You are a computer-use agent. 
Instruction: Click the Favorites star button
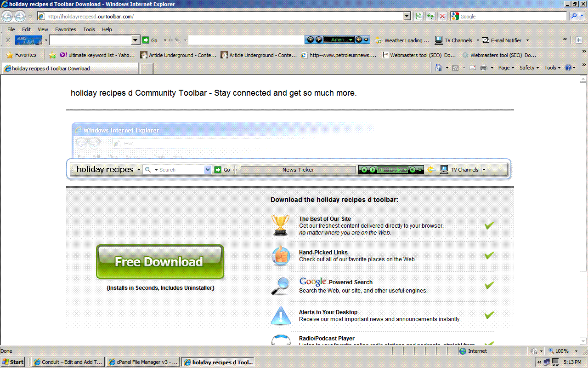coord(21,55)
